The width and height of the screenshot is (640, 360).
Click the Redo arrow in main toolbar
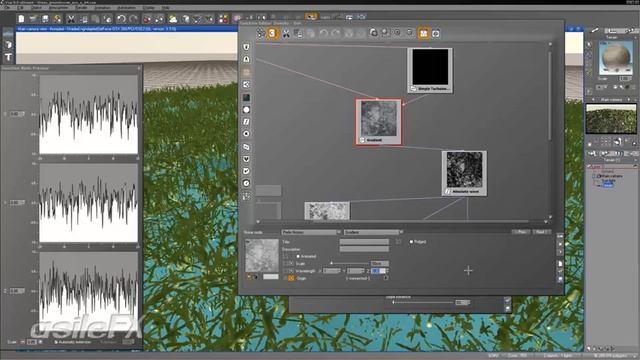pos(133,19)
